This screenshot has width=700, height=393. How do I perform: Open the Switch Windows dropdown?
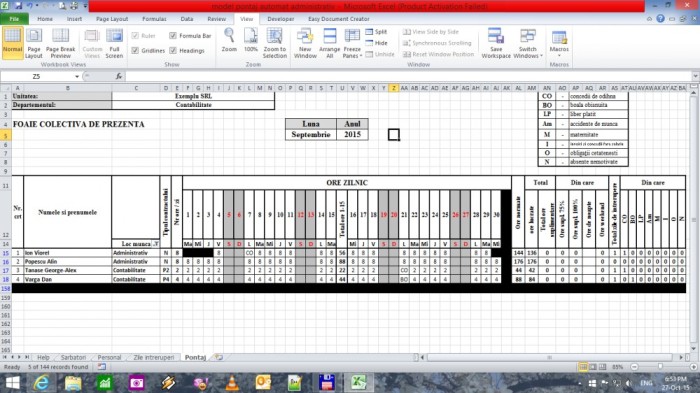coord(528,42)
